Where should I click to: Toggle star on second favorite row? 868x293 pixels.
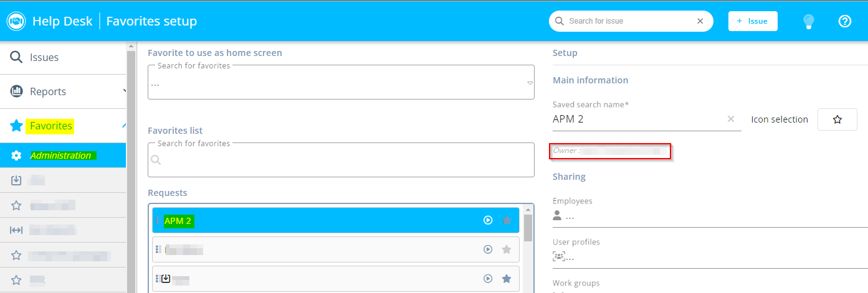tap(507, 249)
